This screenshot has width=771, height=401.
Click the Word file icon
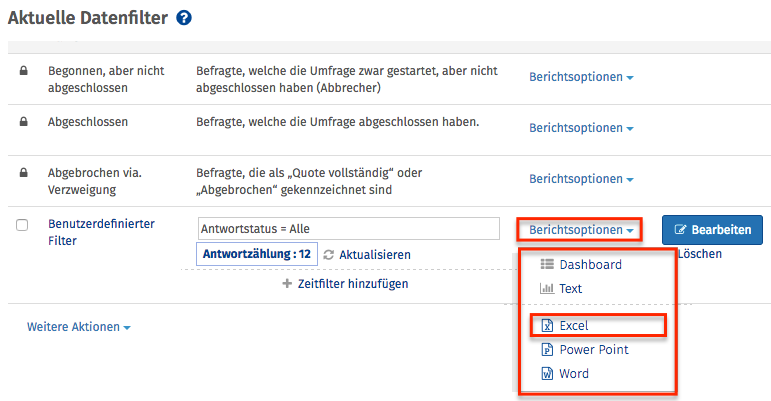[x=546, y=374]
